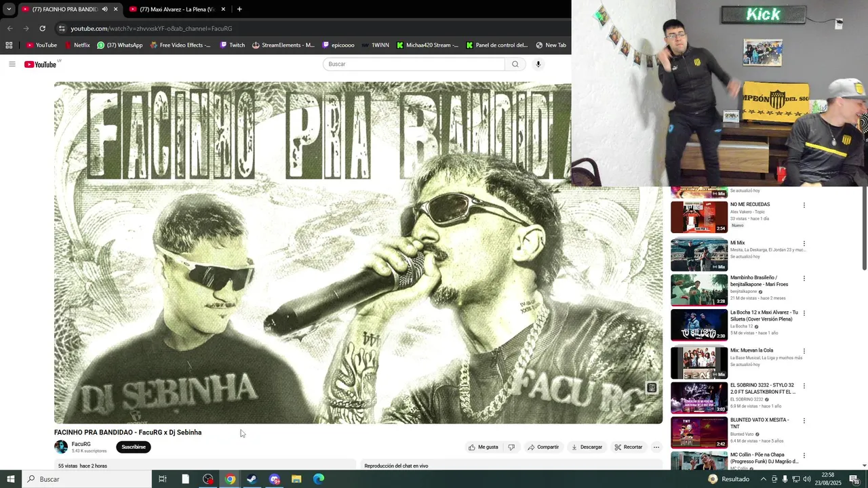868x488 pixels.
Task: Start voice search with the microphone icon
Action: 538,64
